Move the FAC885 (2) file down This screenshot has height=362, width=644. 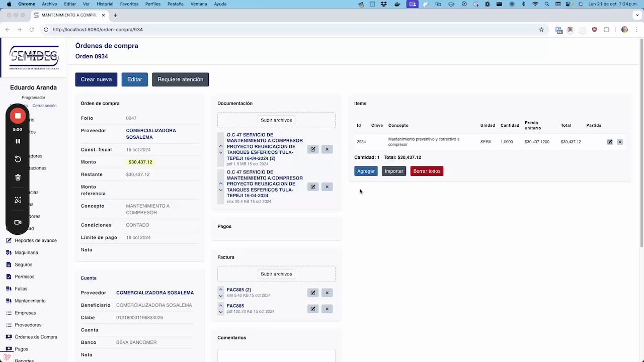click(x=220, y=296)
